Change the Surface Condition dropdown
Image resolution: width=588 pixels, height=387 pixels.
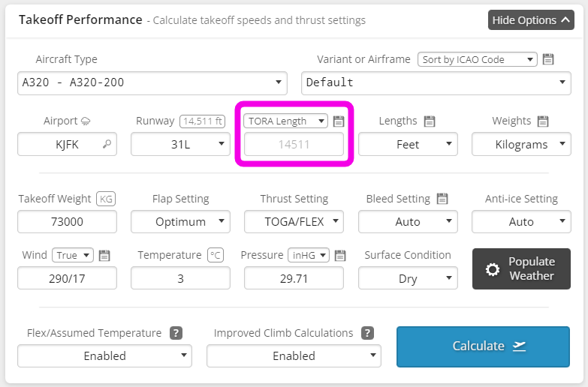[408, 278]
